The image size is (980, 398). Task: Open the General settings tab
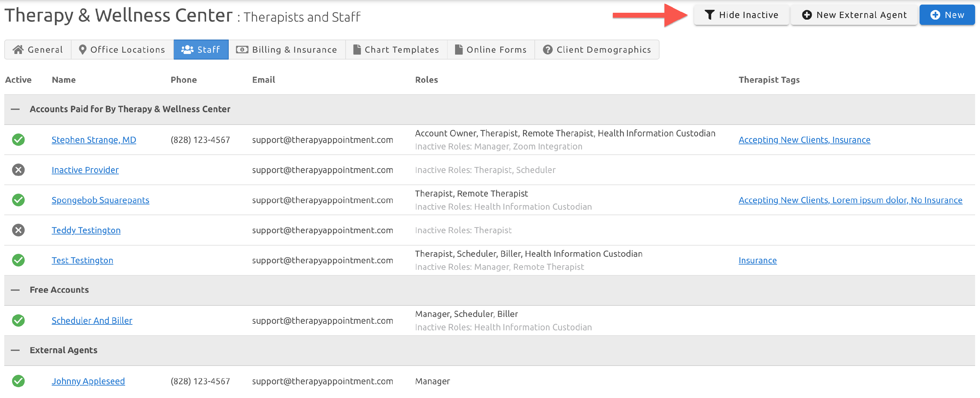(37, 49)
